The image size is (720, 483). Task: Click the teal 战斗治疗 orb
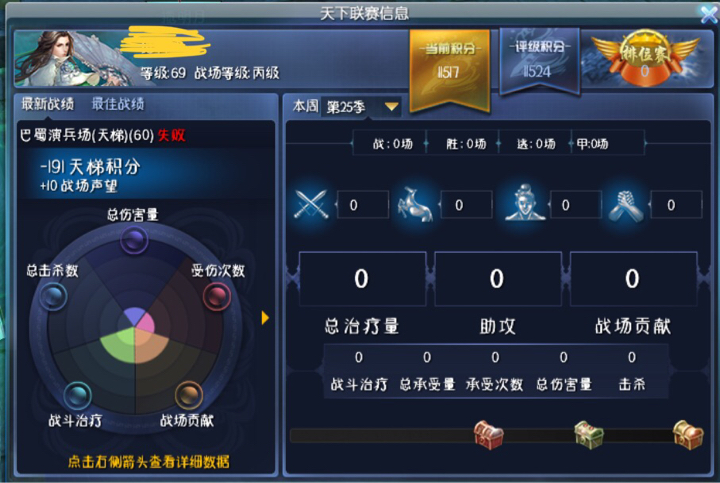click(x=77, y=395)
